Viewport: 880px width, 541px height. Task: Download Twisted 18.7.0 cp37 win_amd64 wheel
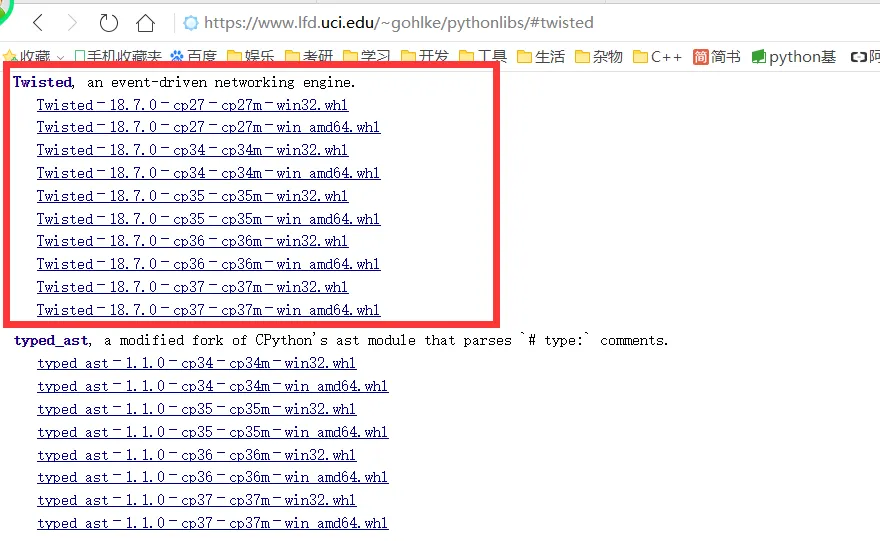tap(208, 310)
